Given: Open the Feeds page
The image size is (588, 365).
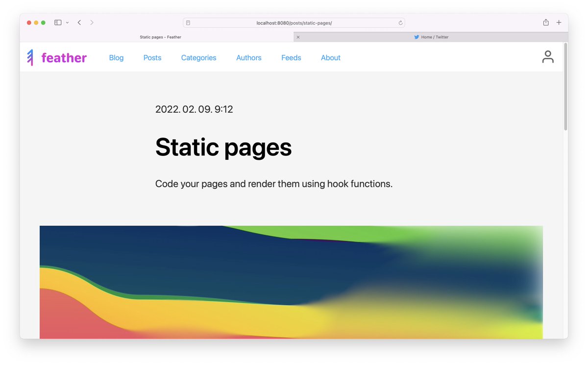Looking at the screenshot, I should click(x=291, y=58).
